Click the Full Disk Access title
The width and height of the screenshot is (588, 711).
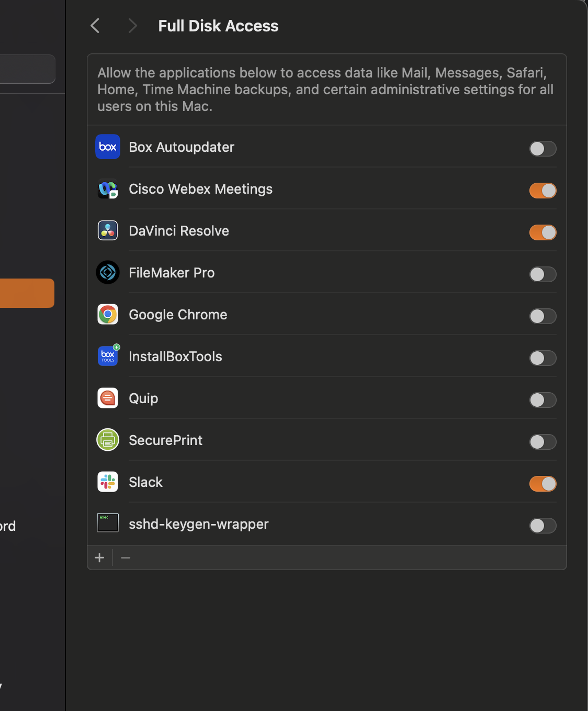[x=218, y=26]
